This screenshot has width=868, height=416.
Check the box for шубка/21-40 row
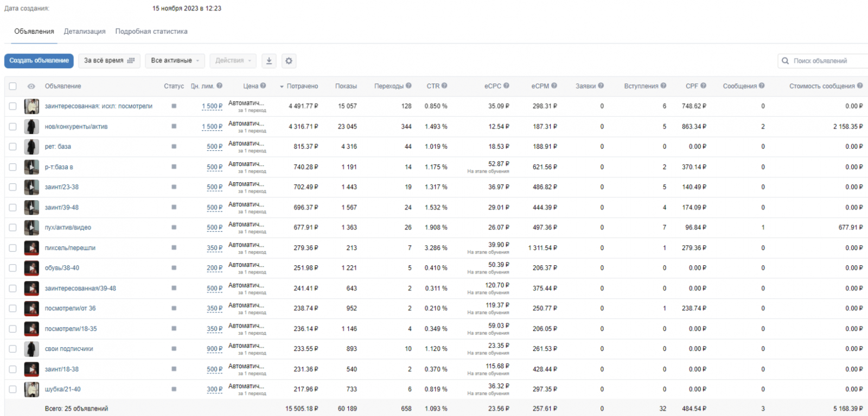click(x=12, y=389)
